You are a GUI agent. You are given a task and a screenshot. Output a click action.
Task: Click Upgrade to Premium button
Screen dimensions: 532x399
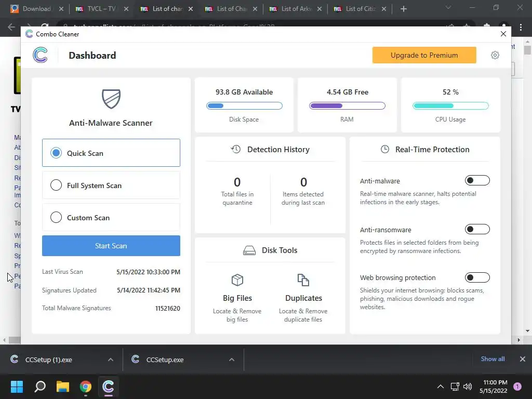point(424,55)
